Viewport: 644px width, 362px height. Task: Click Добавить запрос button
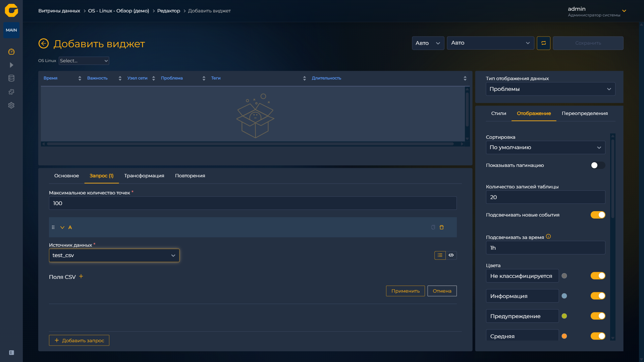[79, 340]
